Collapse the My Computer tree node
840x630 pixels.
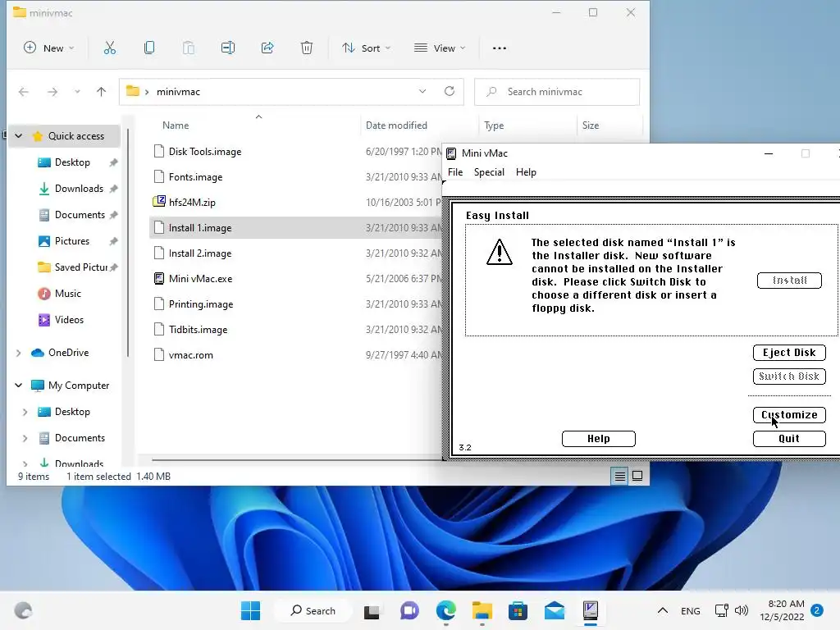tap(19, 386)
